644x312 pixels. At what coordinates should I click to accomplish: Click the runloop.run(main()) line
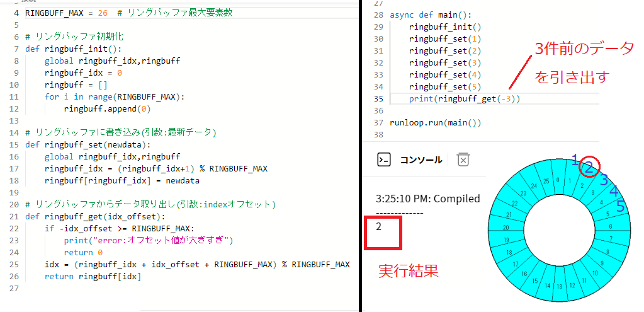point(435,123)
